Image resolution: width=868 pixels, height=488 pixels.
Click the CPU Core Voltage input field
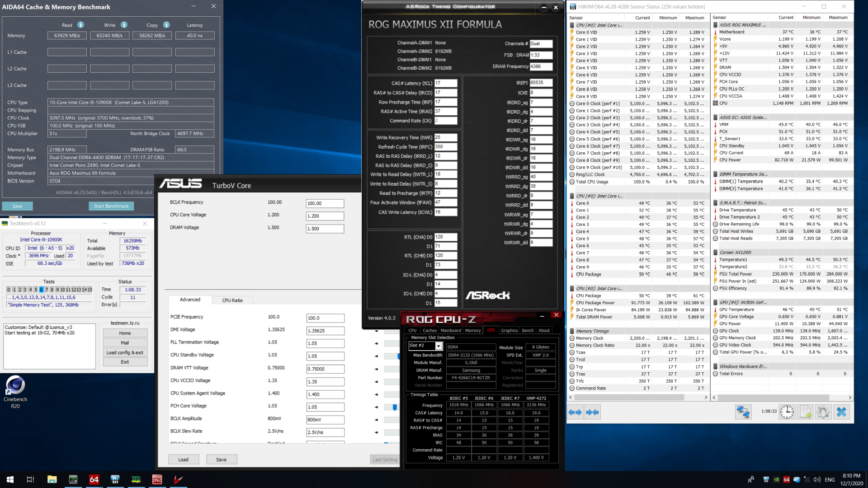tap(325, 216)
